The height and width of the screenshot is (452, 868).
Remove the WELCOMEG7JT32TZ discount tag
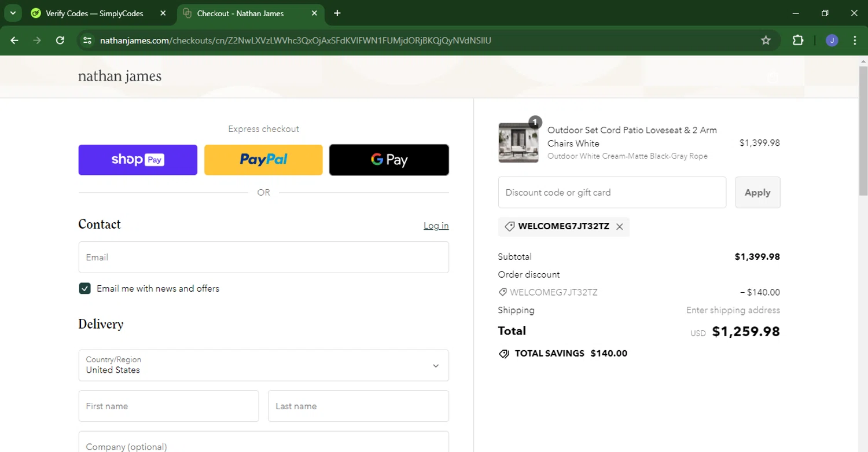pyautogui.click(x=620, y=227)
